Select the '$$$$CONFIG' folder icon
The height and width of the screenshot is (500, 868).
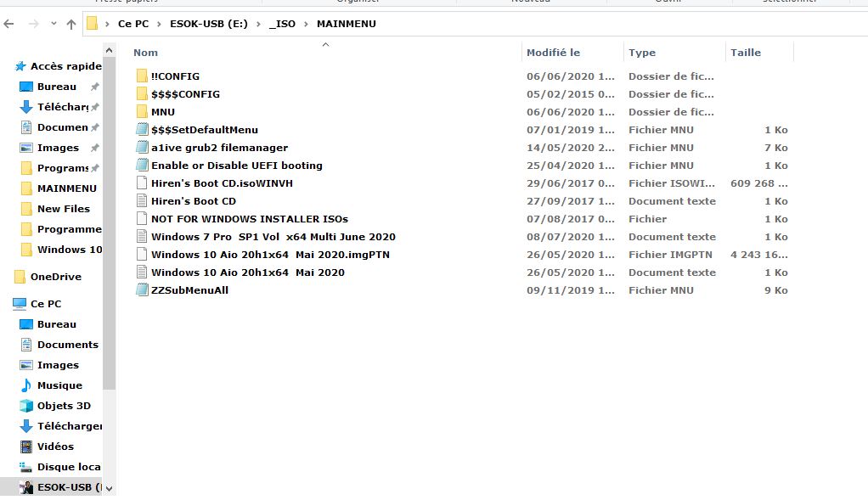tap(142, 93)
